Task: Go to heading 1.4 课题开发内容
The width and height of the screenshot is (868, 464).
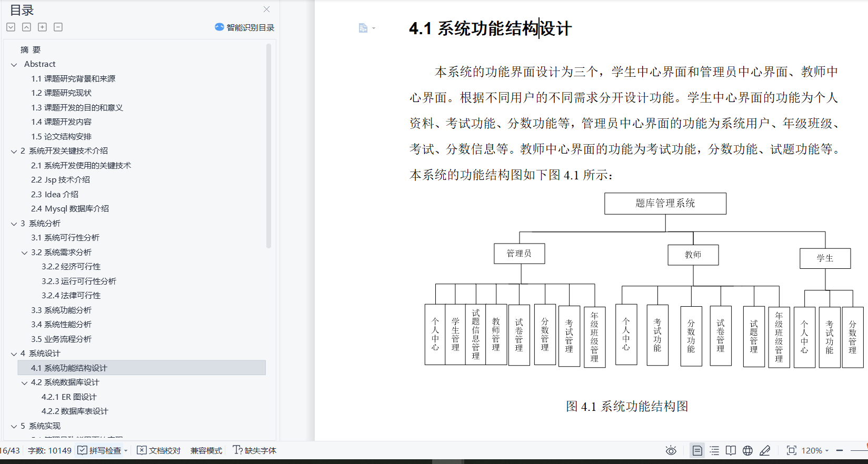Action: (x=61, y=122)
